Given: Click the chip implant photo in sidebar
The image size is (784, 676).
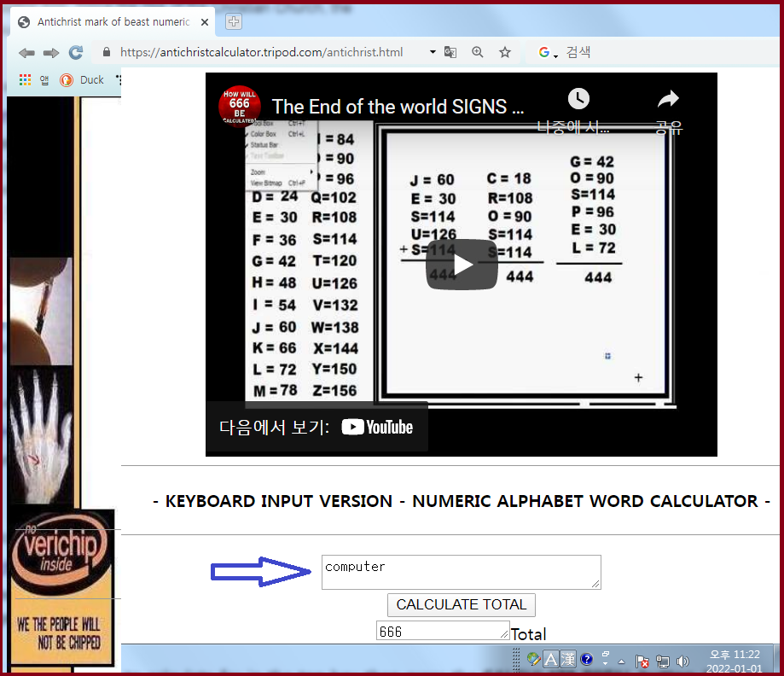Looking at the screenshot, I should (41, 312).
